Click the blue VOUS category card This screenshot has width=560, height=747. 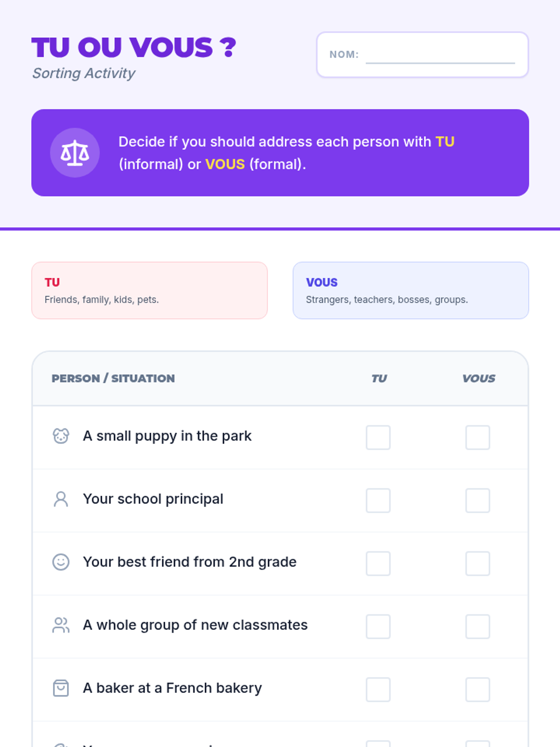pos(411,290)
